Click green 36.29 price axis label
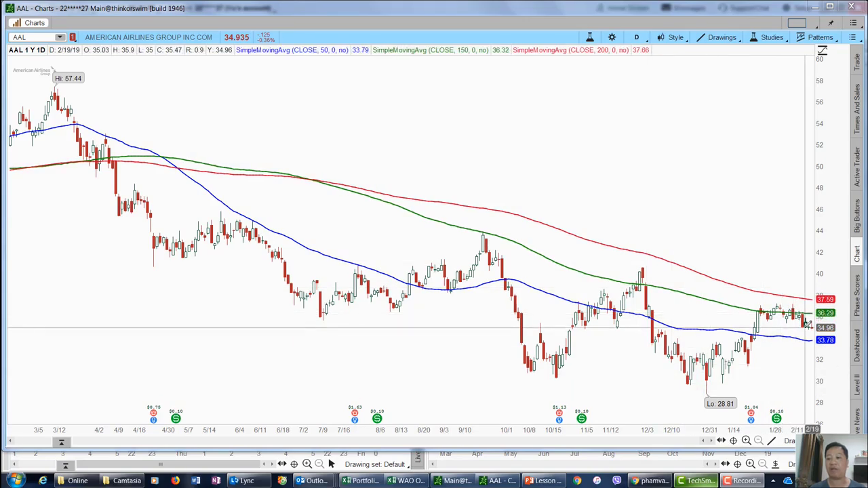868x488 pixels. pyautogui.click(x=825, y=313)
